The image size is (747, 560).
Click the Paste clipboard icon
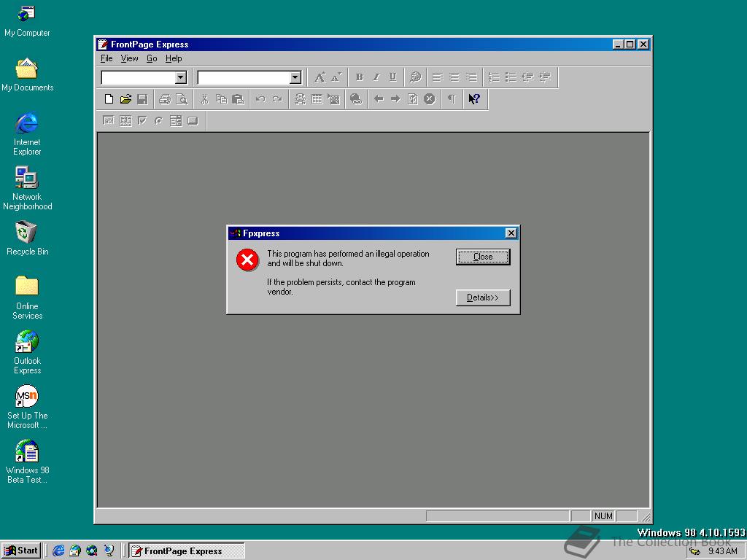coord(238,99)
